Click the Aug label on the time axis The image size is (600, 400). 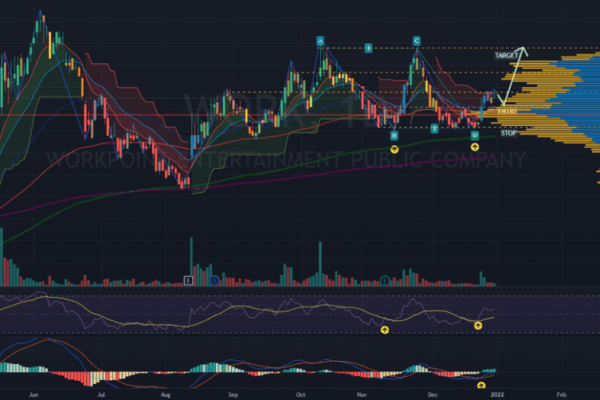click(x=165, y=395)
